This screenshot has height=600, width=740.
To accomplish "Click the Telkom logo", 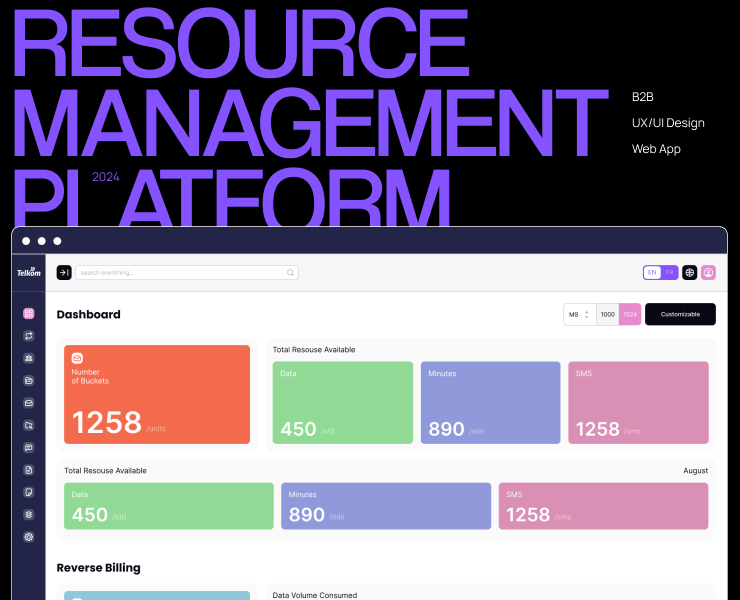I will 27,272.
